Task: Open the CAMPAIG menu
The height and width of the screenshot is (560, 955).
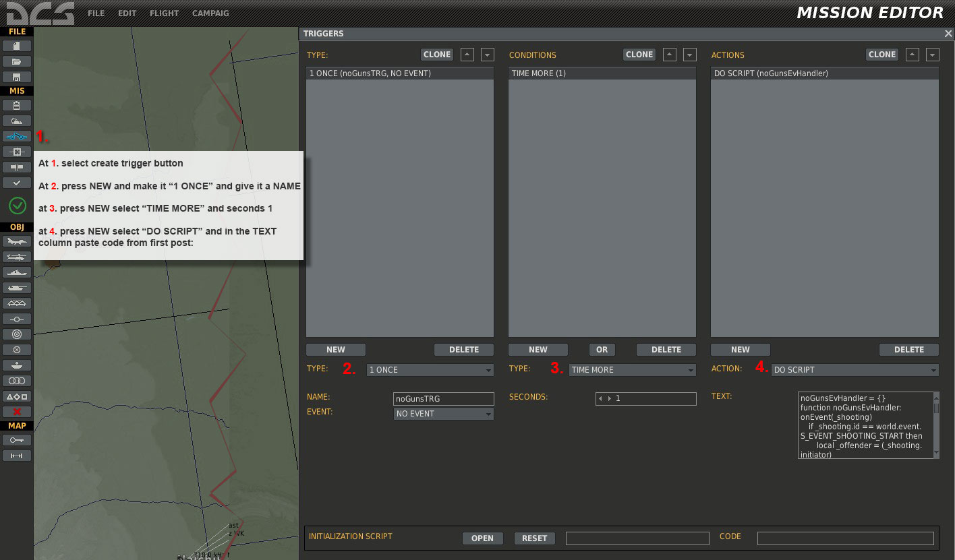Action: click(210, 13)
